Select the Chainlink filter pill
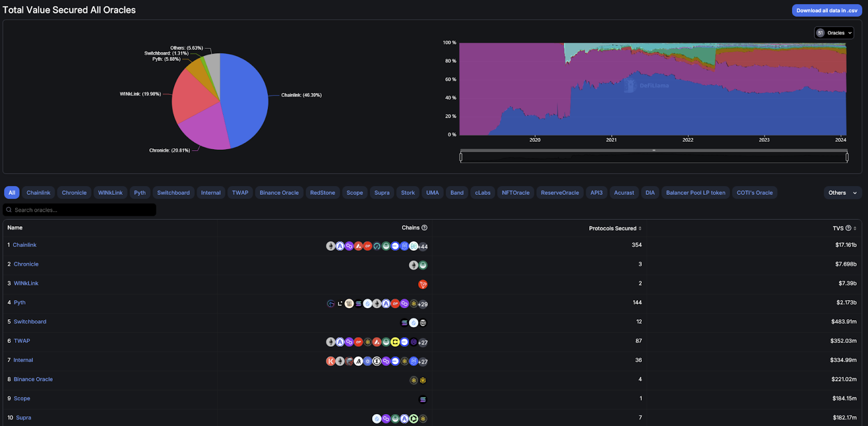 tap(39, 193)
